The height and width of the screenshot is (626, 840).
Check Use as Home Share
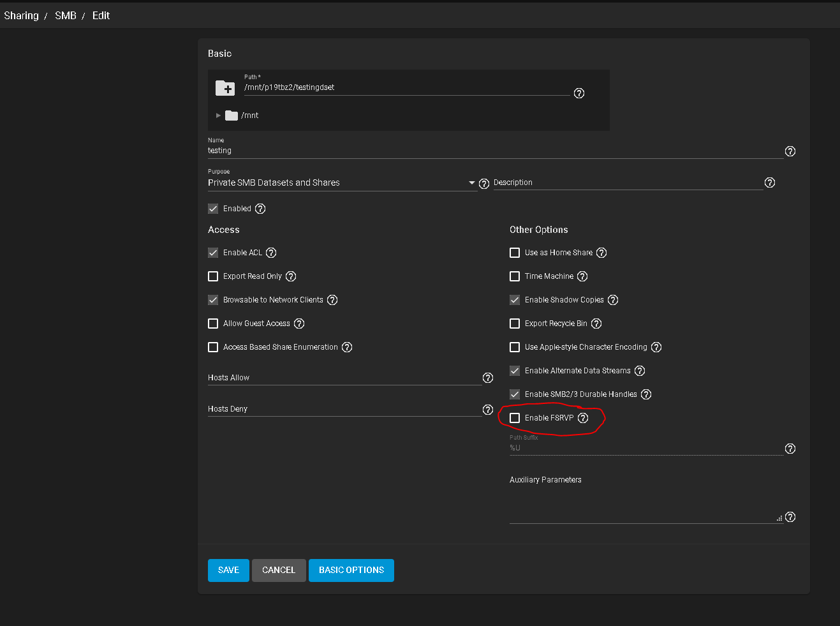click(515, 253)
